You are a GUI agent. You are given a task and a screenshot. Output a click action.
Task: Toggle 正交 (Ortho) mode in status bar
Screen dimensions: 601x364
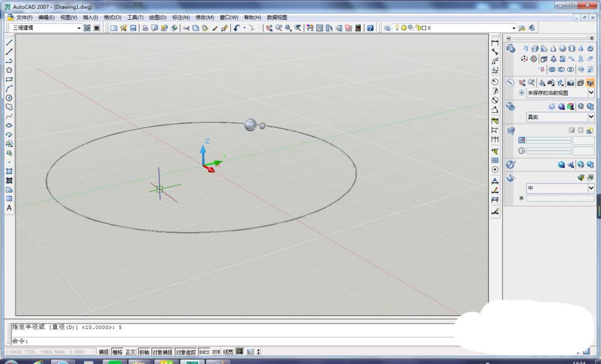tap(130, 352)
